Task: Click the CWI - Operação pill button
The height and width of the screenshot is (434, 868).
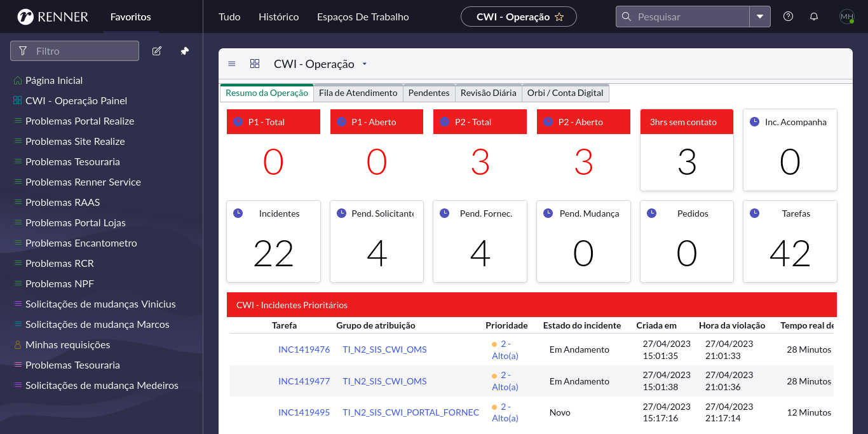Action: tap(519, 17)
